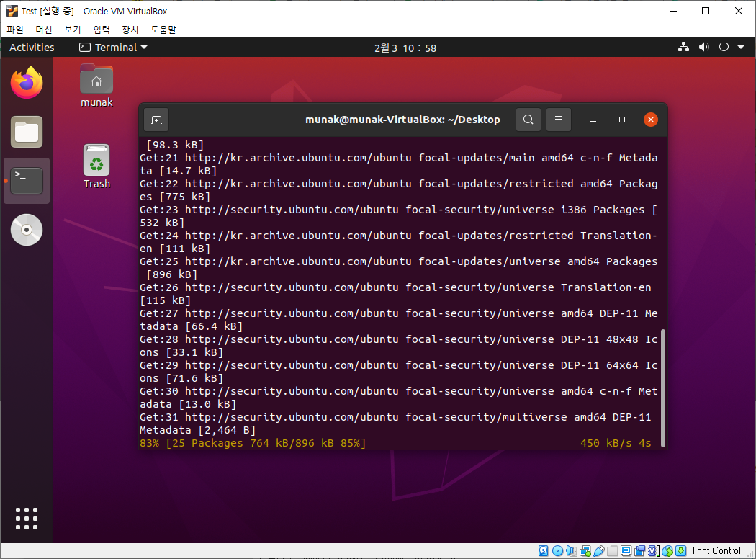Open the 머신 menu
This screenshot has height=559, width=756.
pos(44,30)
